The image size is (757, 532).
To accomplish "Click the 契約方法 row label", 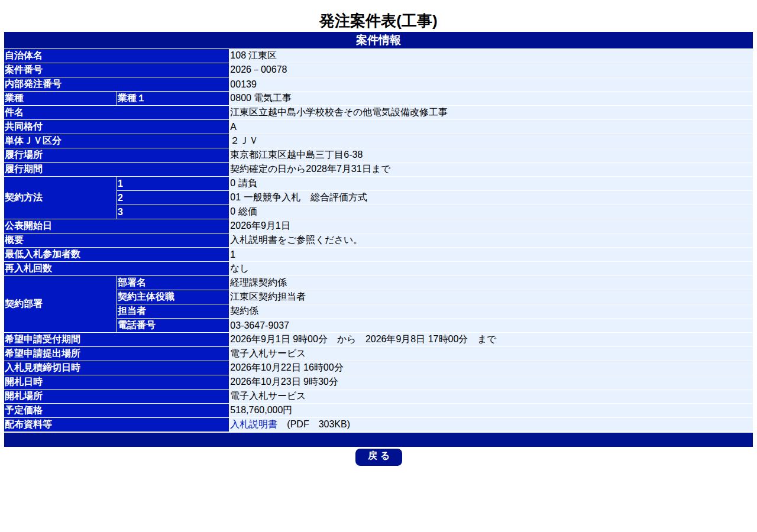I will 60,197.
